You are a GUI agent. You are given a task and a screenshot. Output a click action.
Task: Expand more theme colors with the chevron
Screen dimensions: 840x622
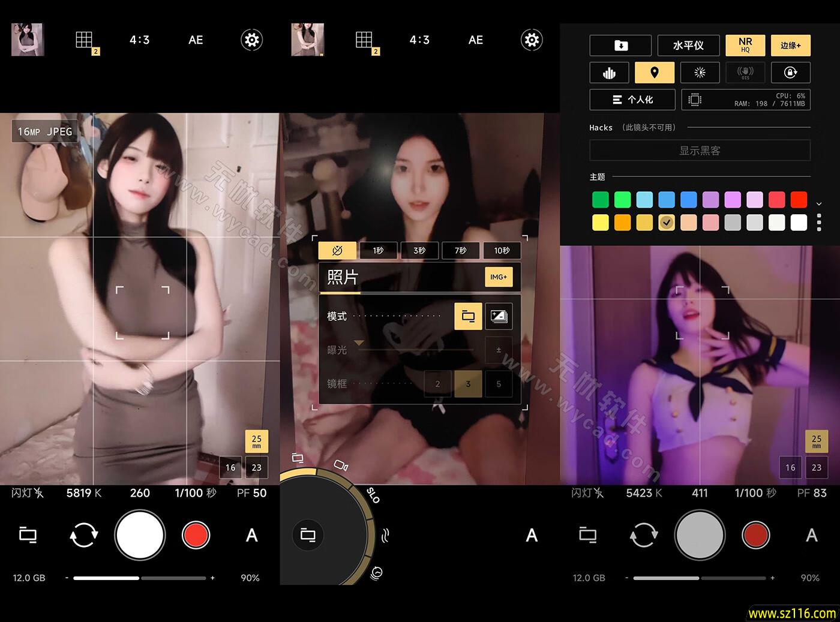coord(819,203)
